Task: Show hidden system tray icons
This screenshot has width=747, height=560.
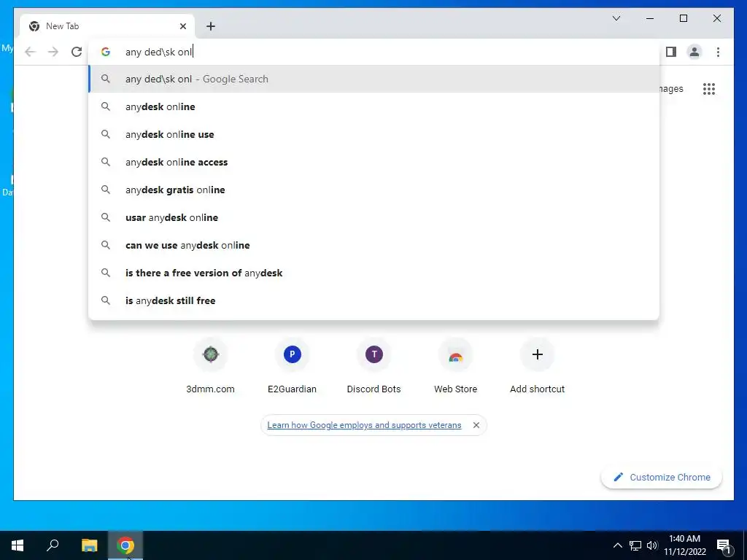Action: tap(617, 545)
